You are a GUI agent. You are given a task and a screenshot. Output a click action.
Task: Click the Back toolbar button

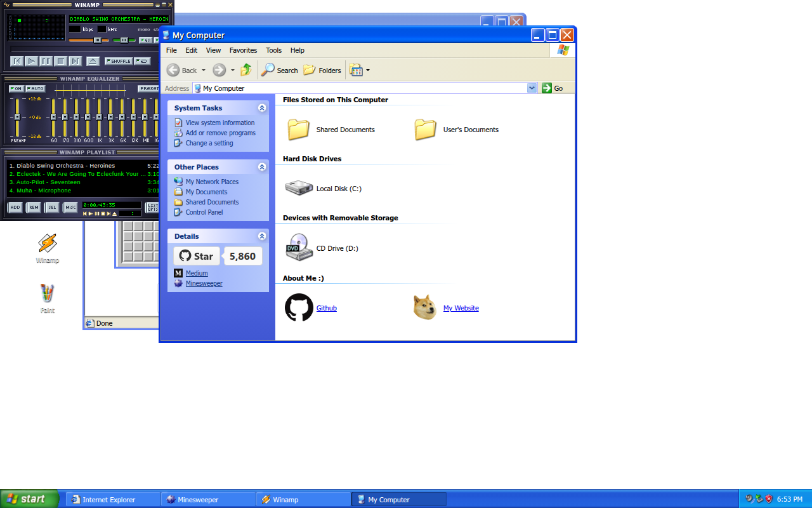pos(183,70)
